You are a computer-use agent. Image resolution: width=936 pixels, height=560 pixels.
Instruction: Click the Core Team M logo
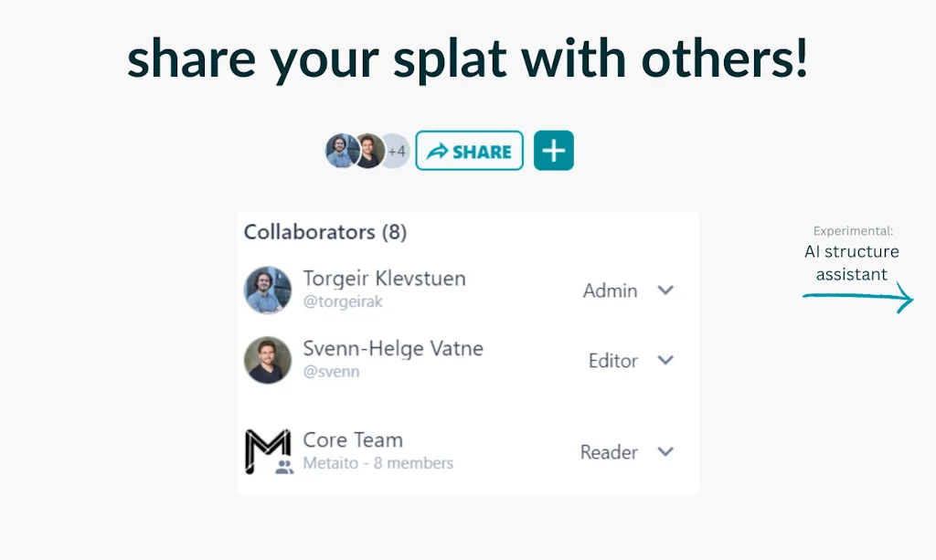[268, 451]
